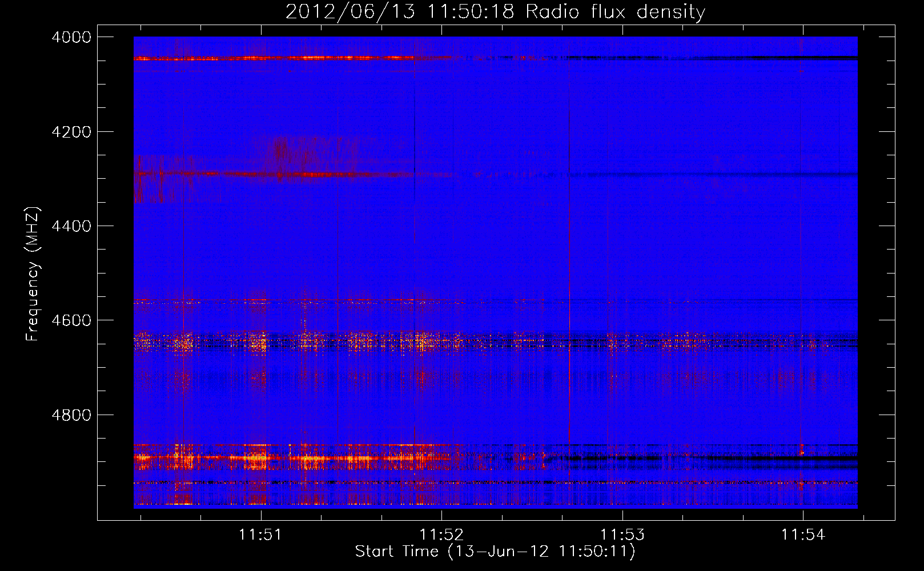Click the 11:51 time tick label
924x571 pixels.
click(x=261, y=535)
